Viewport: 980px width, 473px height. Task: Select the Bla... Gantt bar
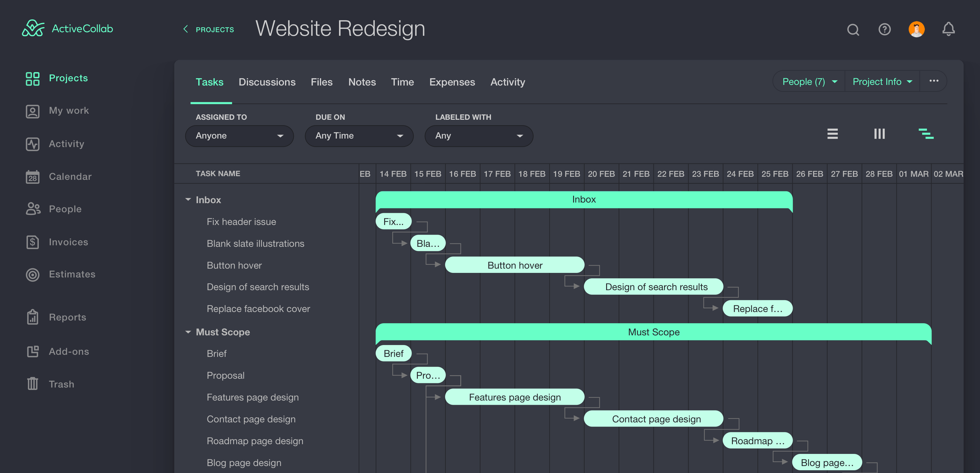(x=428, y=243)
